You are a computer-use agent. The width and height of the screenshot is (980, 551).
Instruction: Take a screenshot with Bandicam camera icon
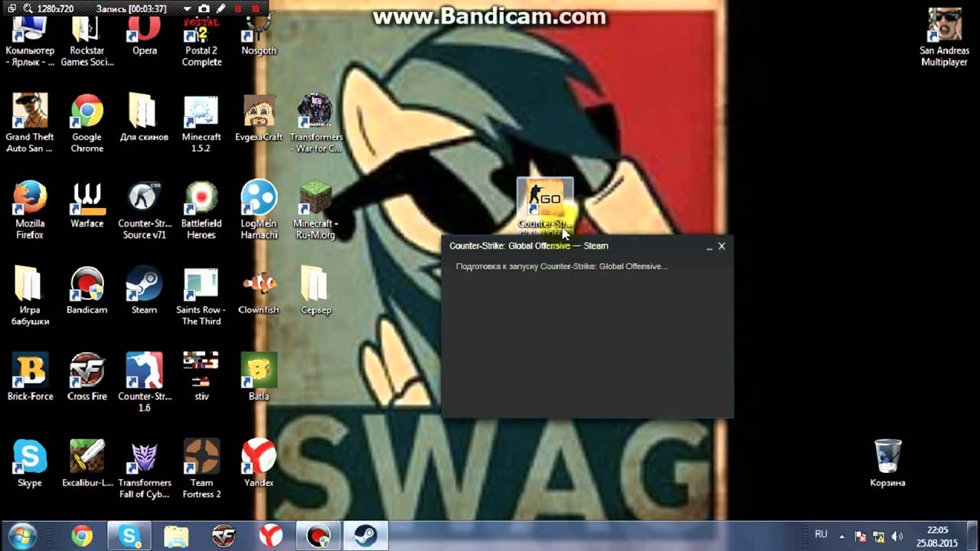[204, 8]
